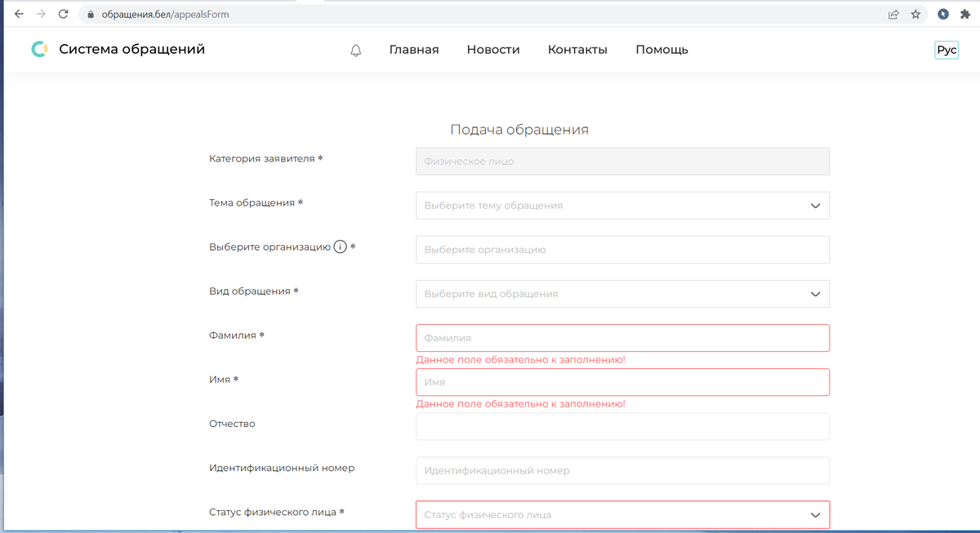Click the Статус физического лица chevron arrow
Viewport: 980px width, 533px height.
815,515
